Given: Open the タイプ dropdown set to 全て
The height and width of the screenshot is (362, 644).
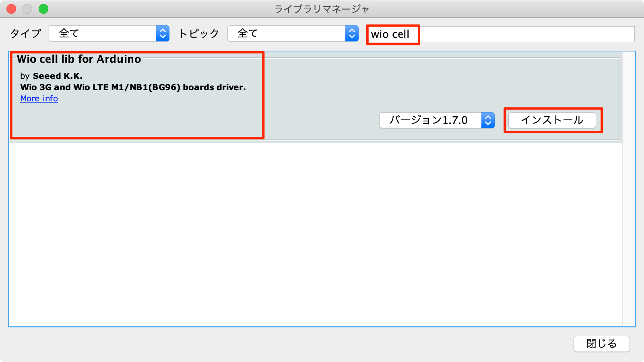Looking at the screenshot, I should click(x=109, y=33).
